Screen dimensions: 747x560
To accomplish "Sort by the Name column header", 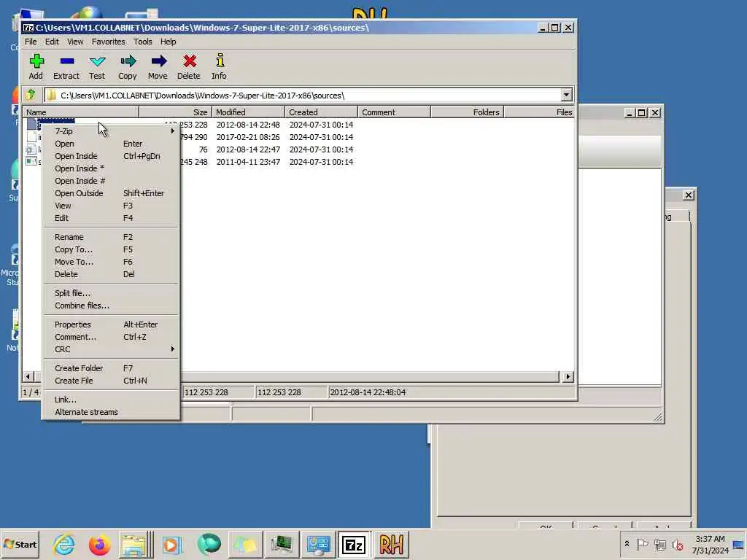I will coord(80,112).
